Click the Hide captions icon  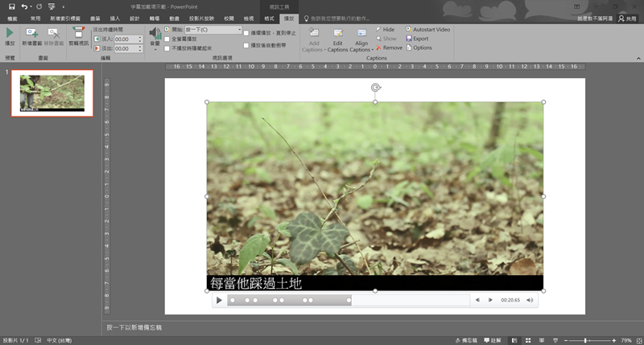(378, 29)
